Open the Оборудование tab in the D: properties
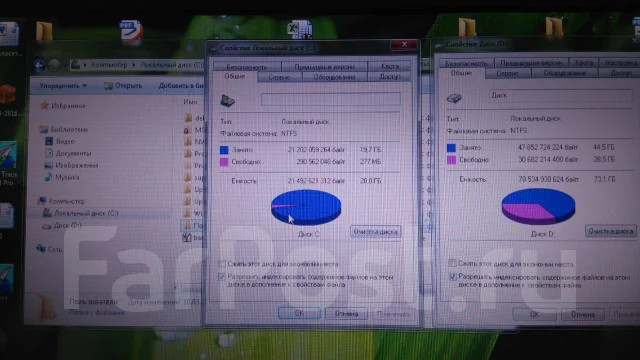This screenshot has width=640, height=360. click(564, 73)
